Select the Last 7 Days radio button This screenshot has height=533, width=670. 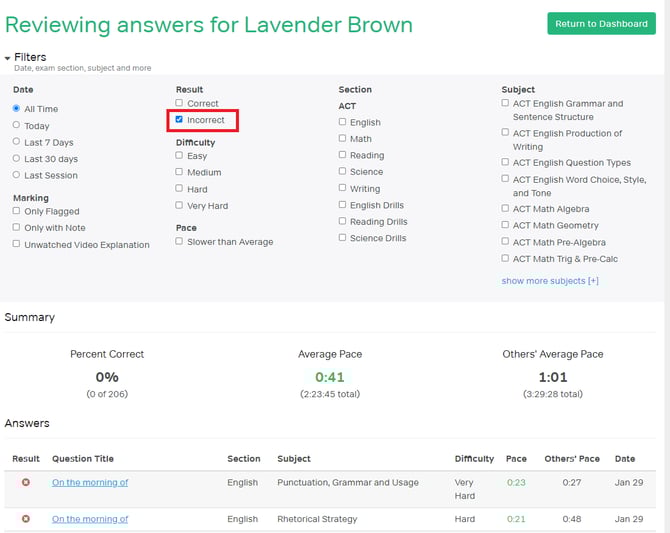point(16,142)
